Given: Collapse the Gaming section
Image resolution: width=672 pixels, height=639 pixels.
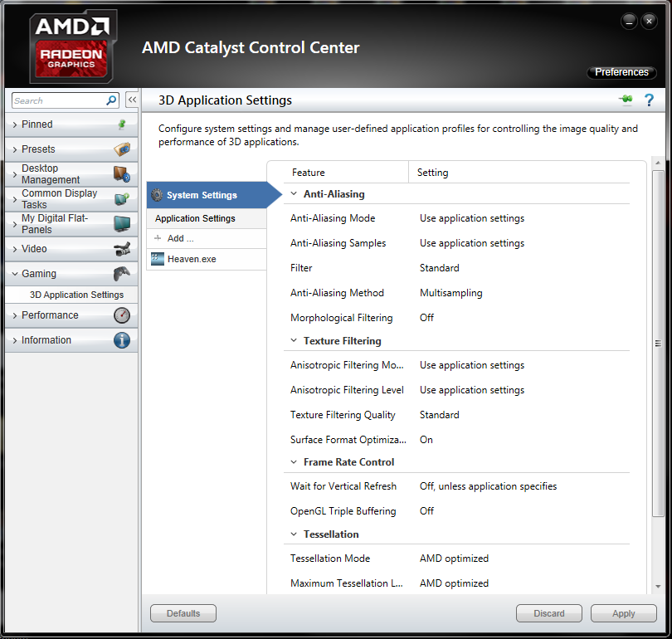Looking at the screenshot, I should coord(15,274).
